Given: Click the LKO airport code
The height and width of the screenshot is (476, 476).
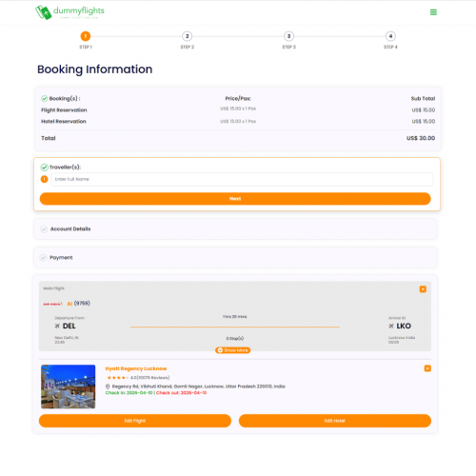Looking at the screenshot, I should 404,326.
